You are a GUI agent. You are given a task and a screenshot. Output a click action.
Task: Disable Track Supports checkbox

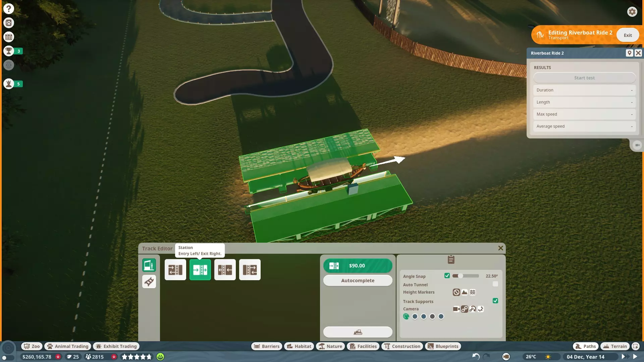tap(495, 301)
